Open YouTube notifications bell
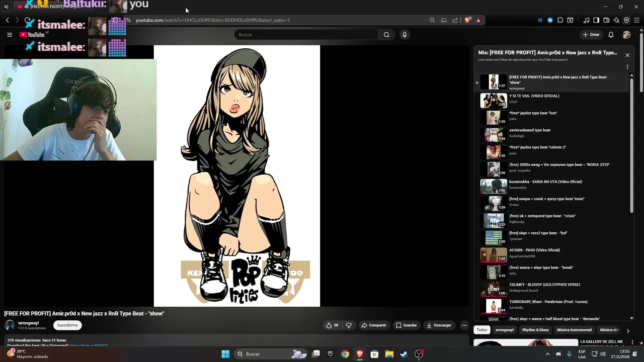The width and height of the screenshot is (644, 362). click(x=611, y=35)
